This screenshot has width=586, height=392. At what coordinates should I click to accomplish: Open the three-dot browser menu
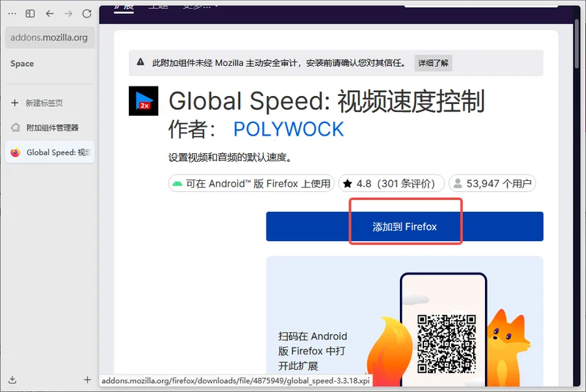tap(12, 14)
